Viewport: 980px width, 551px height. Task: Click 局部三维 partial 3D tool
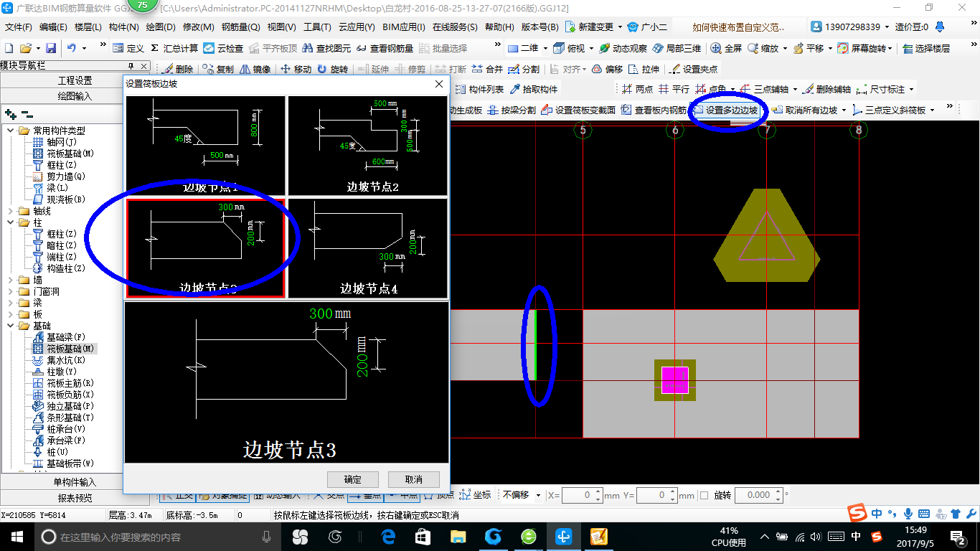click(x=677, y=48)
